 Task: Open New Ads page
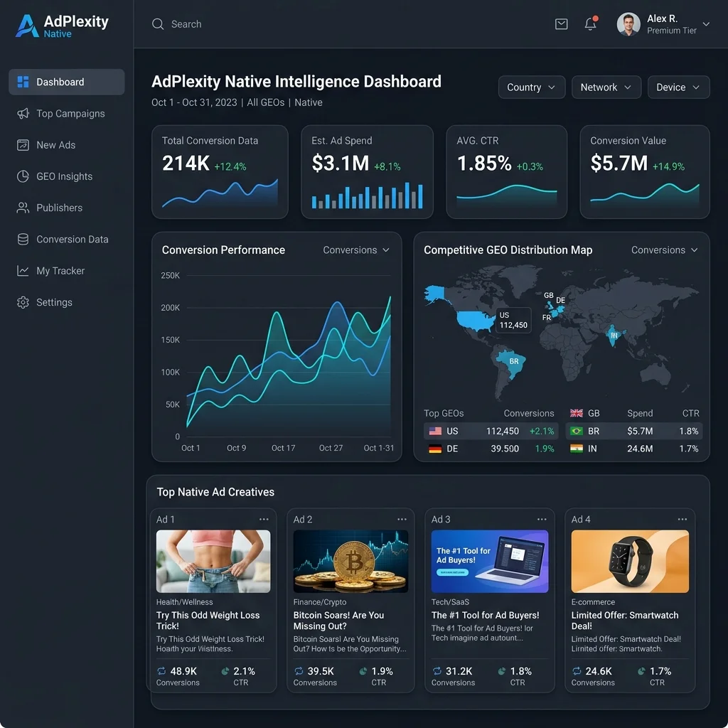tap(66, 145)
